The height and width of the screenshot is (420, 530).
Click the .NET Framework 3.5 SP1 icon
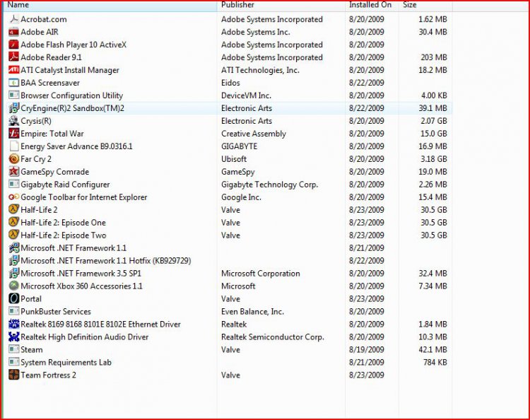[14, 273]
